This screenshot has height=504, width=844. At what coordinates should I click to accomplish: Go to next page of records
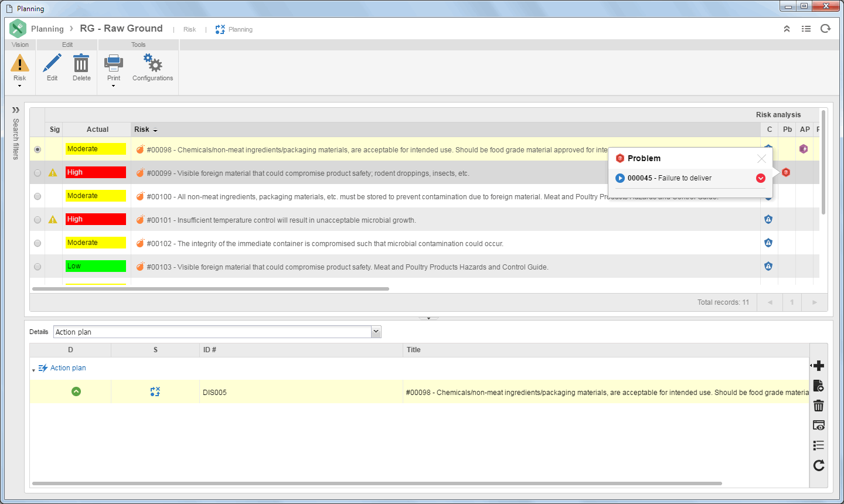[x=814, y=302]
